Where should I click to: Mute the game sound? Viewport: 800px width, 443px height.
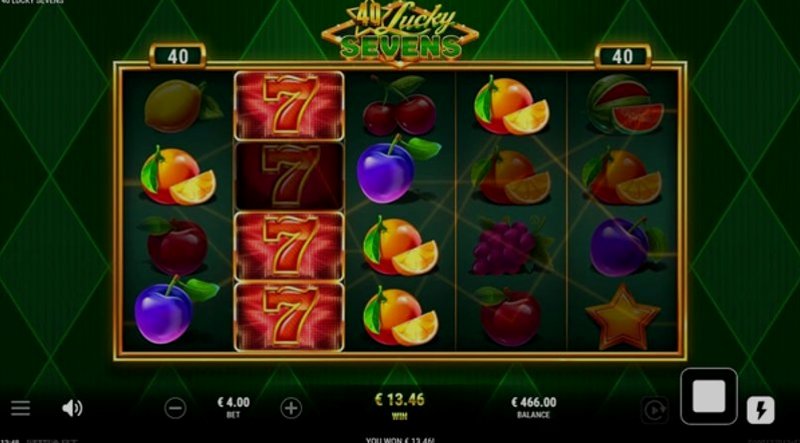pos(72,408)
